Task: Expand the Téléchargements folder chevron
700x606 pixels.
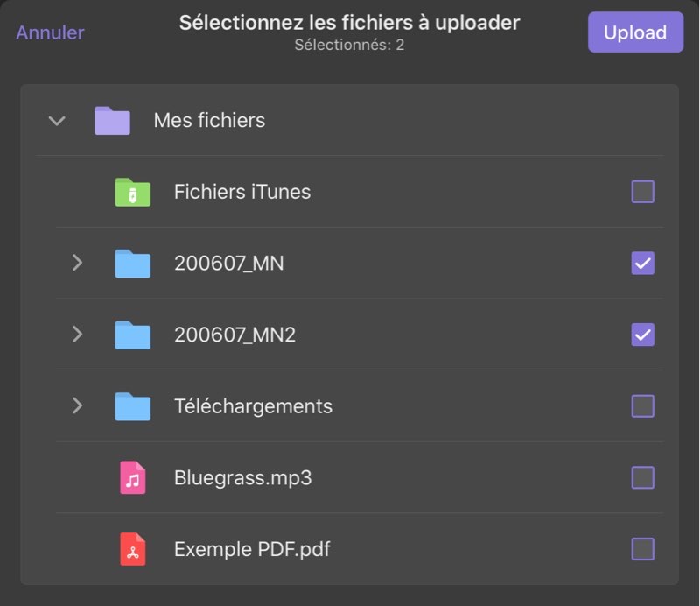Action: pyautogui.click(x=77, y=406)
